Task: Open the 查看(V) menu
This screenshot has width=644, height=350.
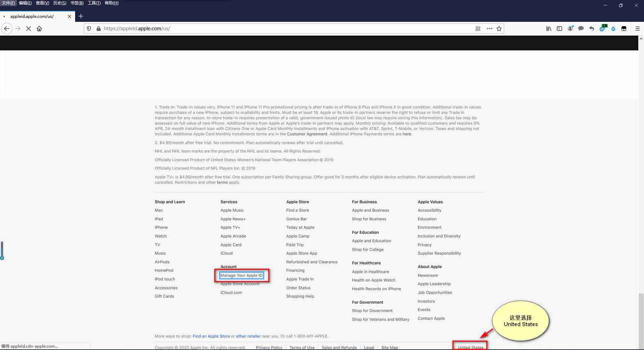Action: [x=43, y=3]
